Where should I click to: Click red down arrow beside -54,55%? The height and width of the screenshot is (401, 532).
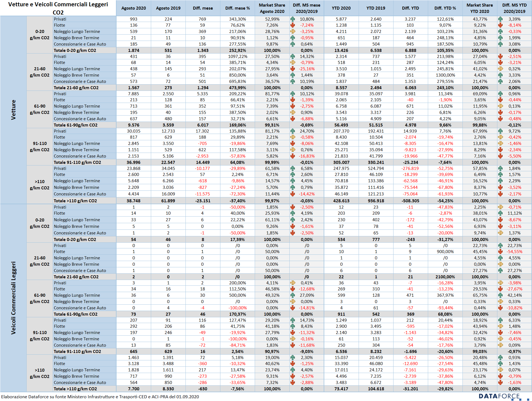coord(500,252)
